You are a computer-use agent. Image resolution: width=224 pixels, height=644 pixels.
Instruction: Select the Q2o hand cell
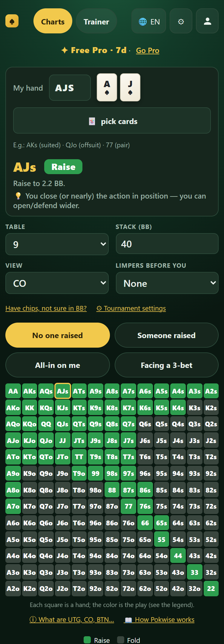[46, 589]
